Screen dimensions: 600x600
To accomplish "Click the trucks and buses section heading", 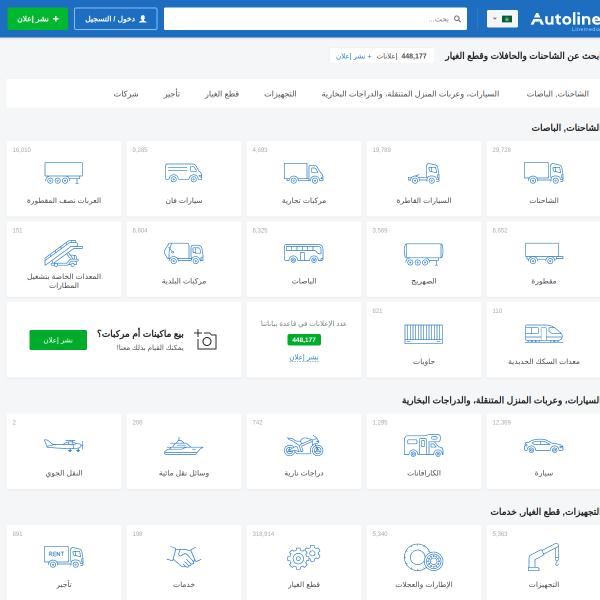I will tap(565, 128).
